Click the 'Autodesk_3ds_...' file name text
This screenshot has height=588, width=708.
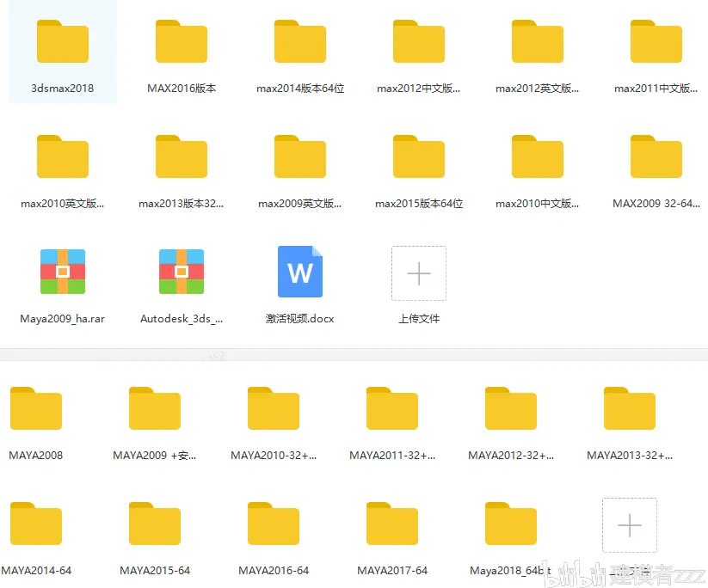click(182, 319)
